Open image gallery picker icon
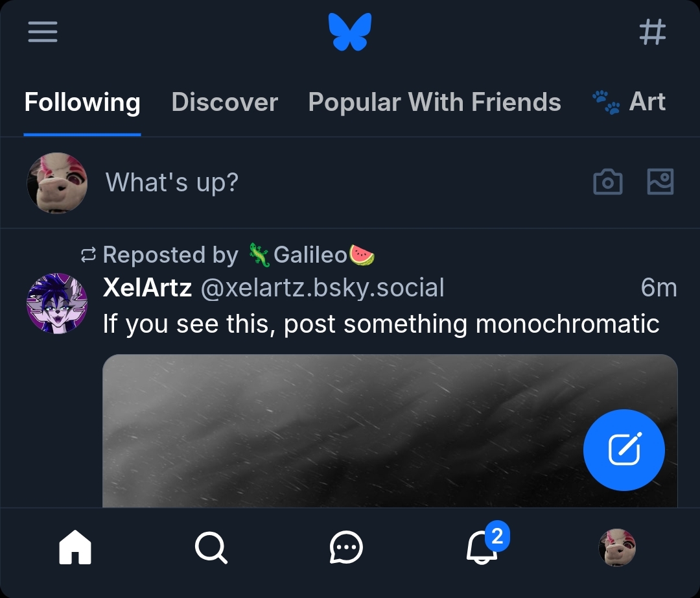 pyautogui.click(x=660, y=182)
